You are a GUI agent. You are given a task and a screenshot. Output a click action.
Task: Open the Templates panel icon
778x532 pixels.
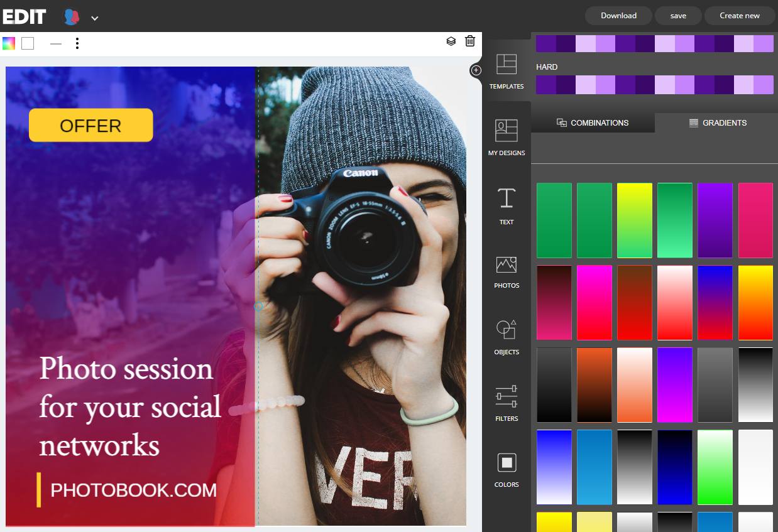[x=506, y=64]
